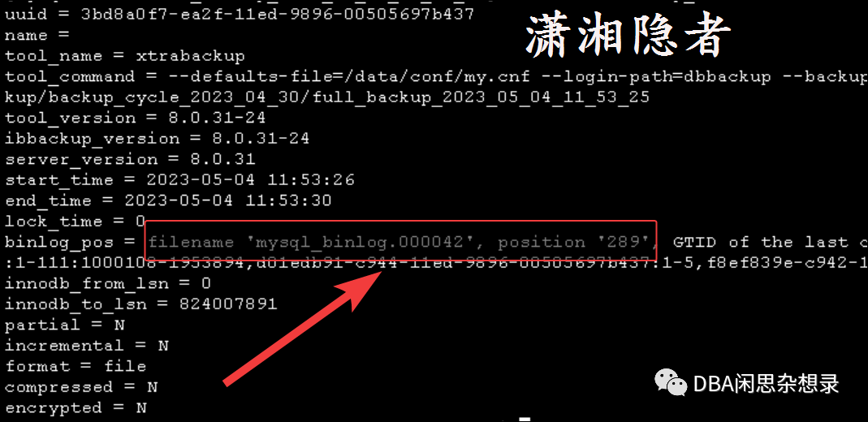This screenshot has width=868, height=422.
Task: Click the tool_name = xtrabackup line
Action: click(124, 56)
